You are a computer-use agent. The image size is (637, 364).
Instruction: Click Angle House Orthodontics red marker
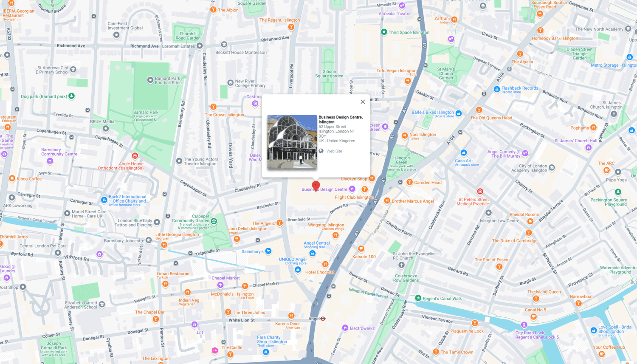[x=135, y=156]
